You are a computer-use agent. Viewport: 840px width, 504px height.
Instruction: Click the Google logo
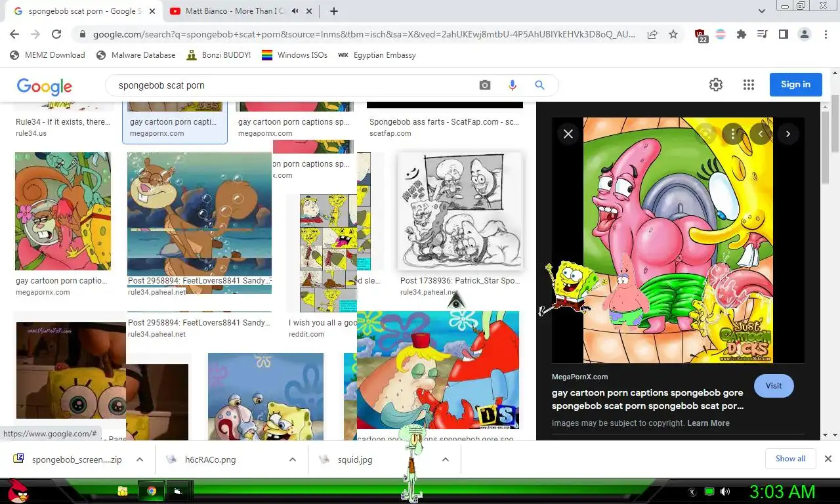click(x=45, y=86)
